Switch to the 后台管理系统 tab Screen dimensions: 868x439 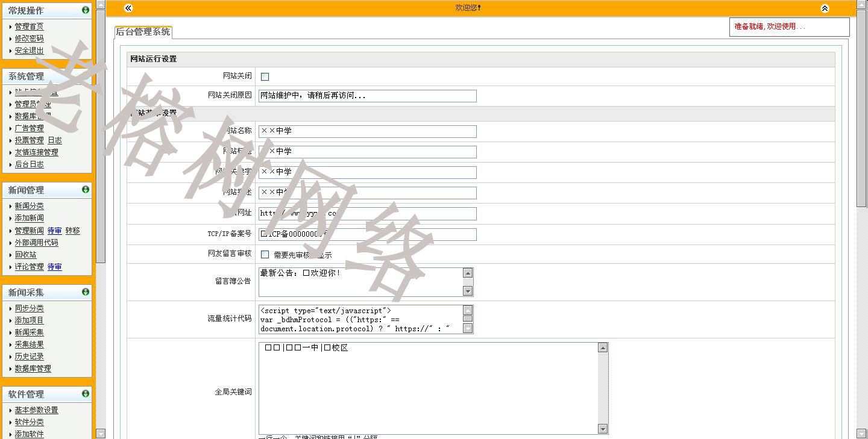(143, 31)
